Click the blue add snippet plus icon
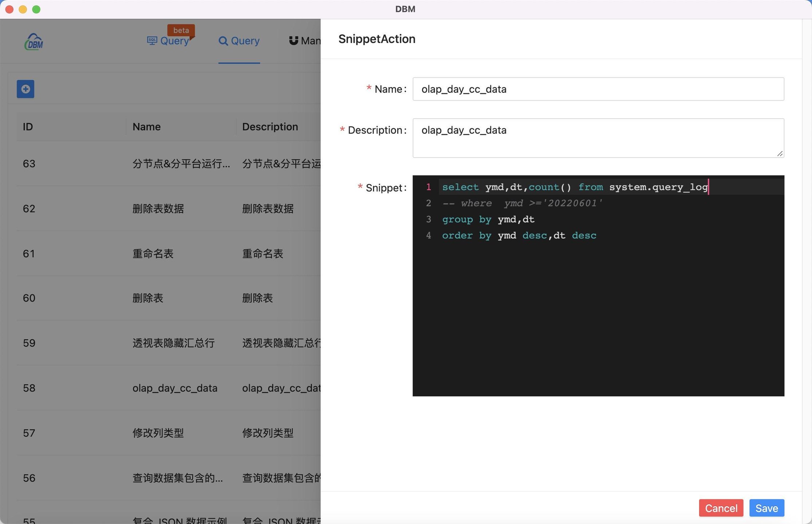 coord(25,89)
